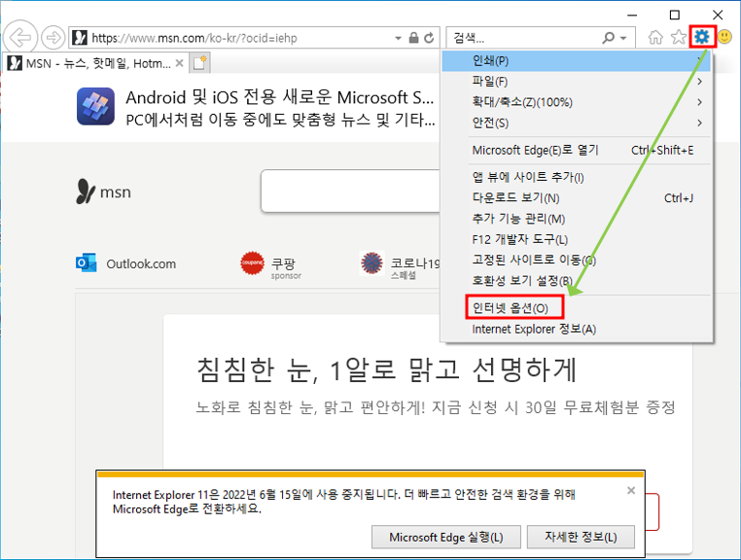Open the Tools gear icon
This screenshot has height=560, width=741.
(x=702, y=36)
